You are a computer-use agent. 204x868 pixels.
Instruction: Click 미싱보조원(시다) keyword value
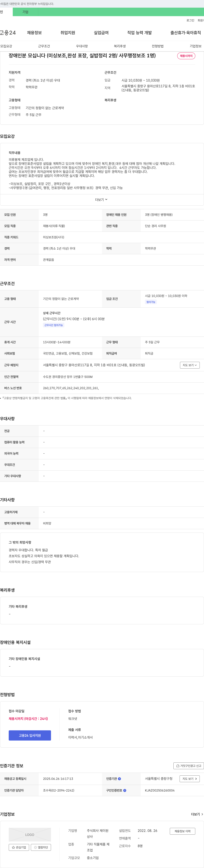point(53,237)
